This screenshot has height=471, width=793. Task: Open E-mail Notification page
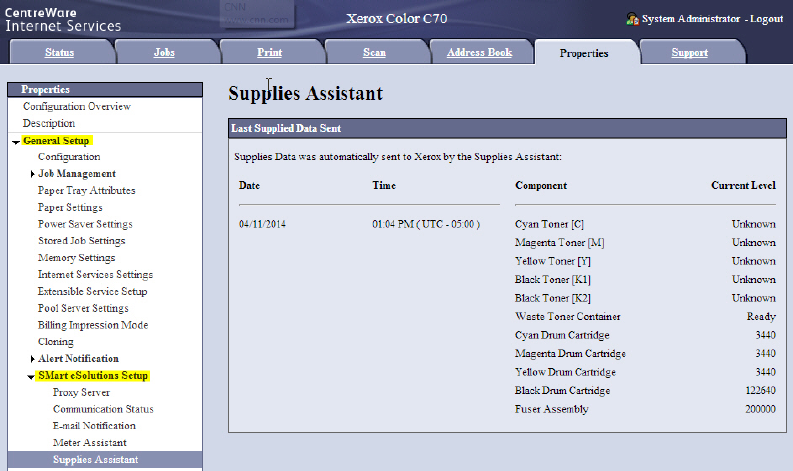pyautogui.click(x=94, y=425)
